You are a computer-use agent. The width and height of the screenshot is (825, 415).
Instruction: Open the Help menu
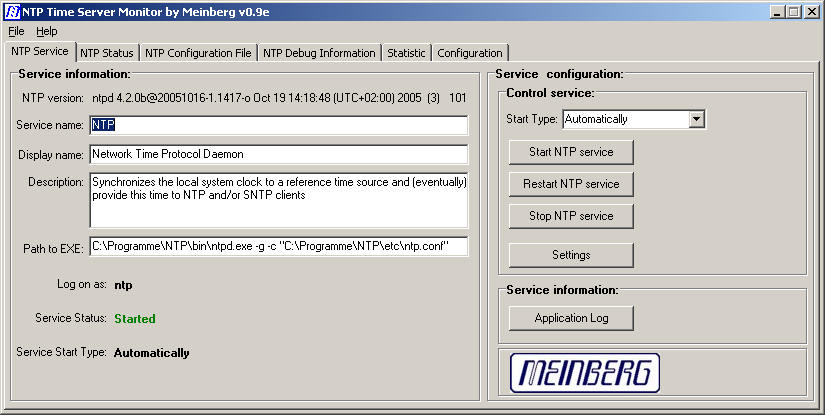tap(47, 31)
